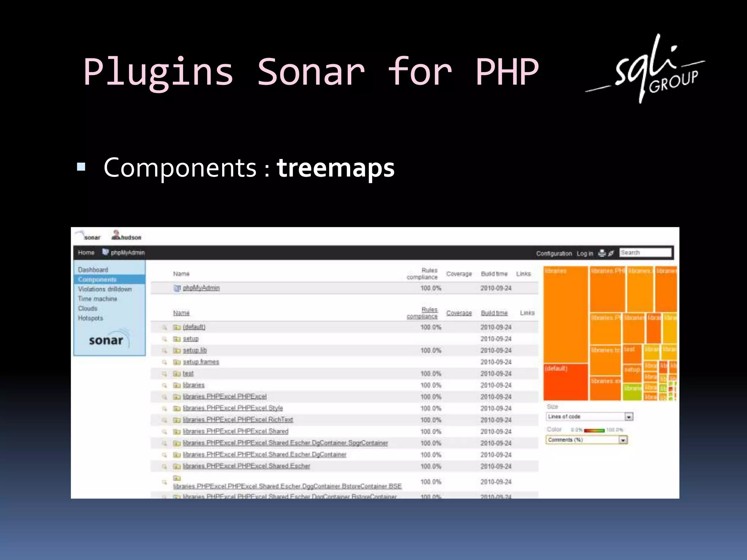The width and height of the screenshot is (747, 560).
Task: Click magnifier icon on libraries.PHPExcel.PHPExcel.Style row
Action: point(165,408)
